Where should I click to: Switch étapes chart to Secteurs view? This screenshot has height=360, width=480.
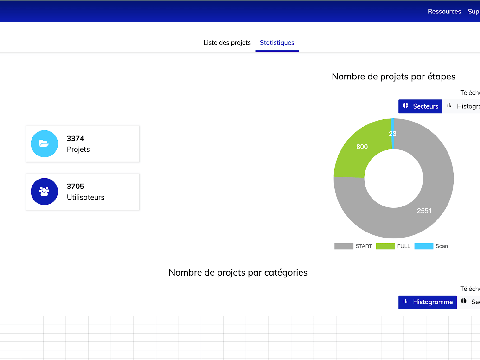(420, 106)
